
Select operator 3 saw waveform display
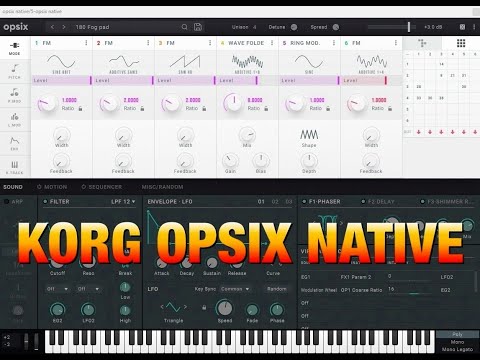click(185, 62)
